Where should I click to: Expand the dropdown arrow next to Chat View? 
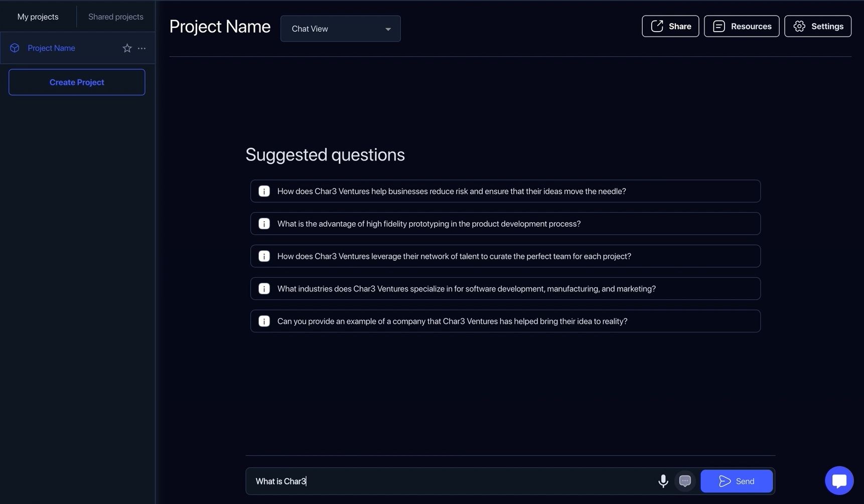pos(388,29)
